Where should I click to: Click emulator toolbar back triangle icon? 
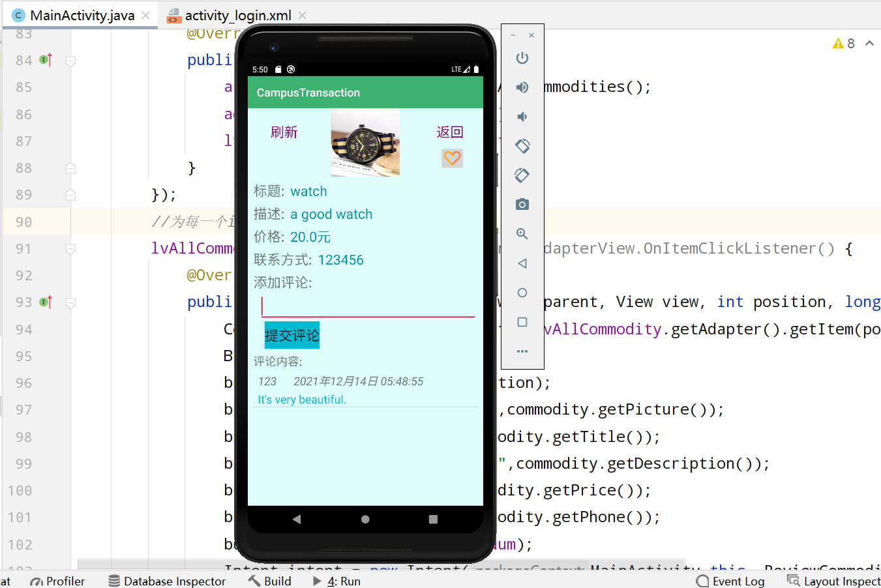[x=522, y=263]
